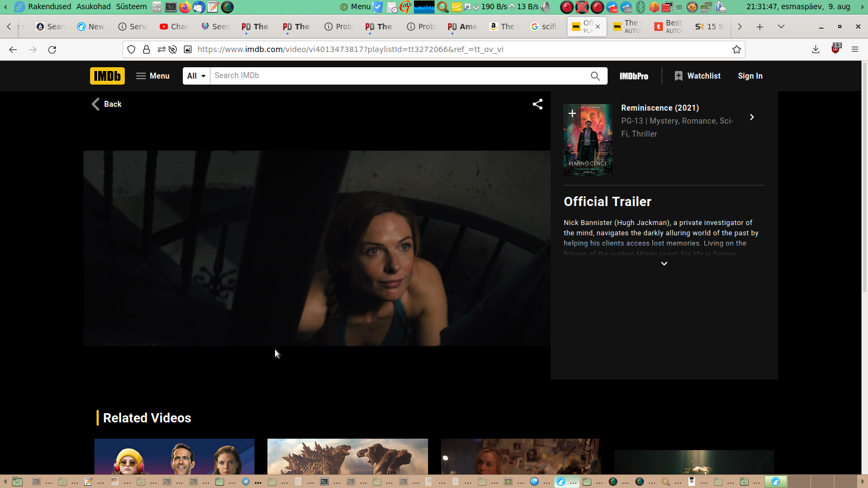Click the site security padlock icon
This screenshot has height=488, width=868.
[x=146, y=49]
